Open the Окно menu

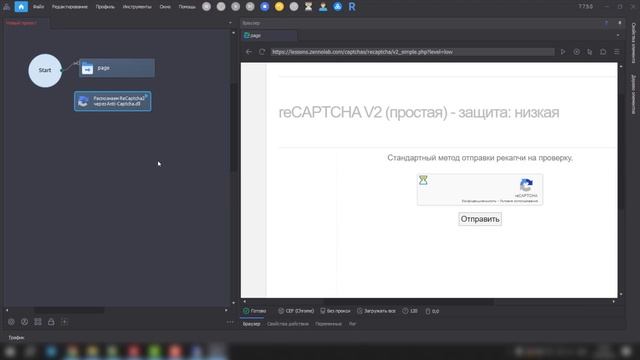[165, 7]
